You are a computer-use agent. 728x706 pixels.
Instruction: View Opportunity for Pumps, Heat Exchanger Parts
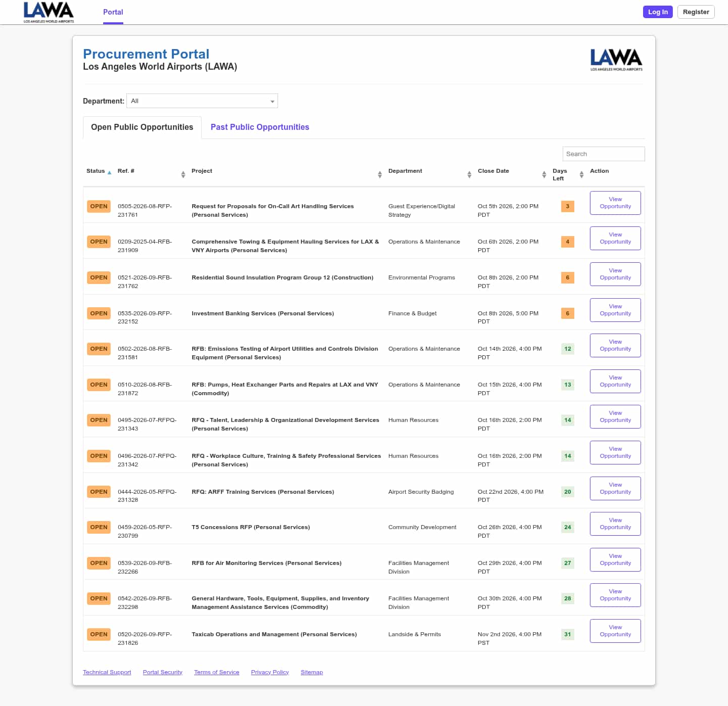615,381
